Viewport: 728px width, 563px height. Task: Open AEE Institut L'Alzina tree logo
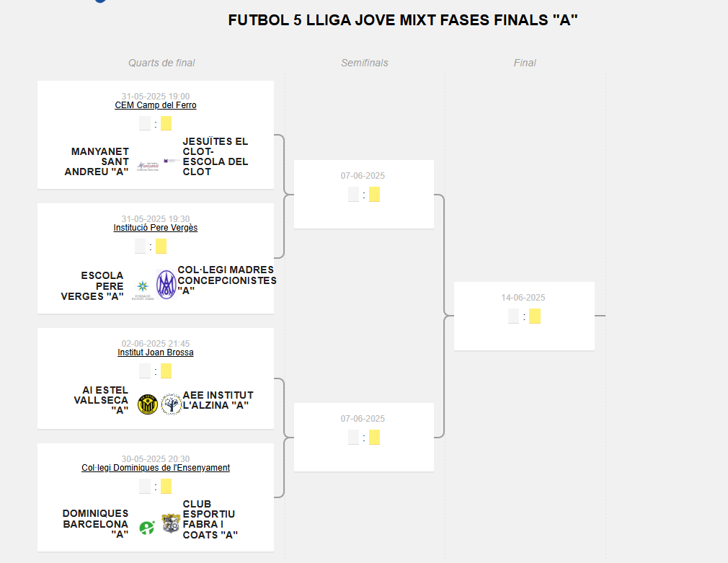click(x=171, y=404)
